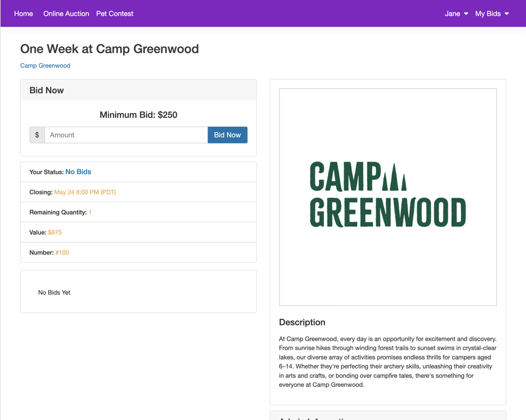Expand the My Bids dropdown
Image resolution: width=526 pixels, height=420 pixels.
492,14
